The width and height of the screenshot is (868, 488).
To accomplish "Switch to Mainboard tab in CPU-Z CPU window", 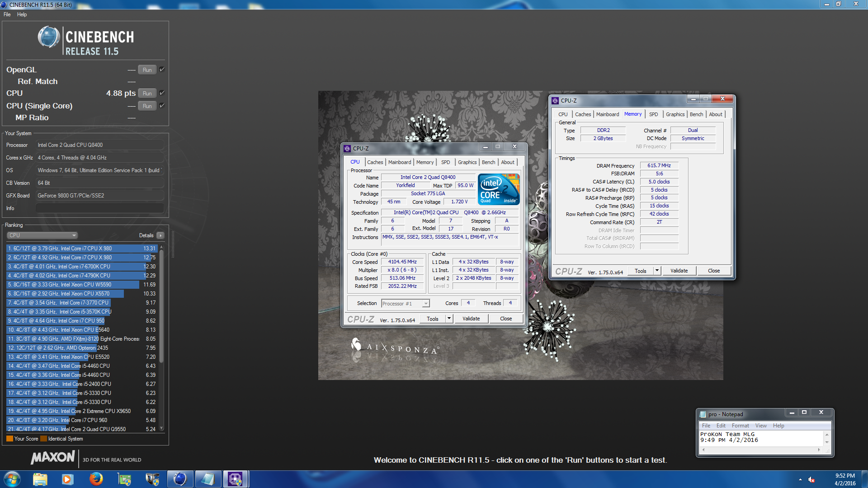I will pyautogui.click(x=400, y=162).
